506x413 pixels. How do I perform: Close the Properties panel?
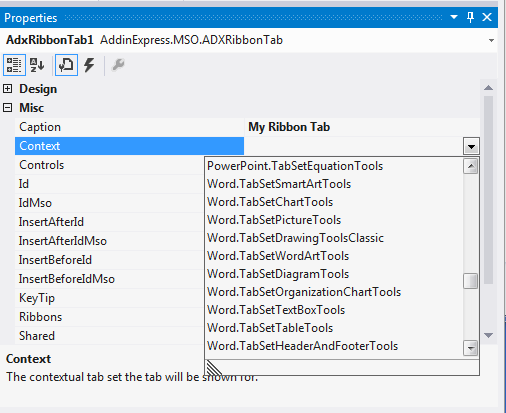(487, 17)
